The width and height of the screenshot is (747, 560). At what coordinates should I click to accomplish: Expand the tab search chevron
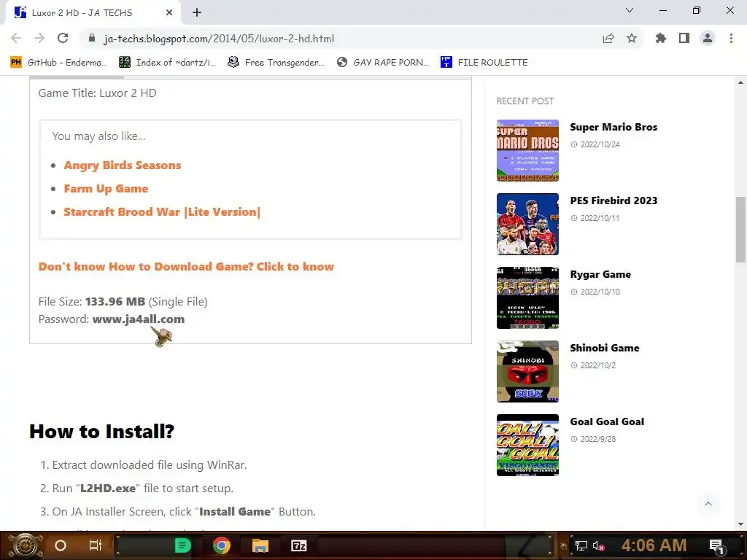point(630,10)
